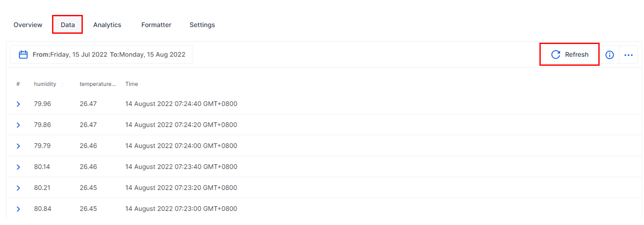Go to the Formatter tab
644x225 pixels.
click(x=156, y=25)
